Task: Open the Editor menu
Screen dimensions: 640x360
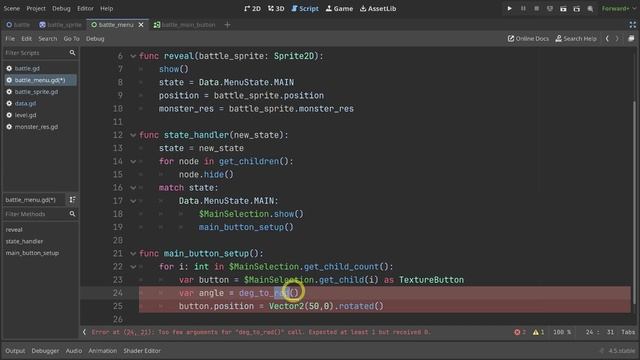Action: coord(85,9)
